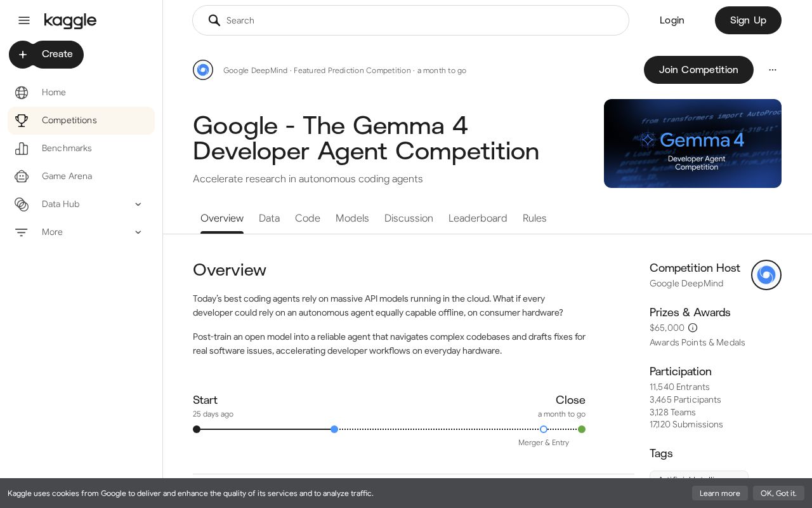This screenshot has height=508, width=812.
Task: Click Learn more in cookie banner
Action: 720,493
